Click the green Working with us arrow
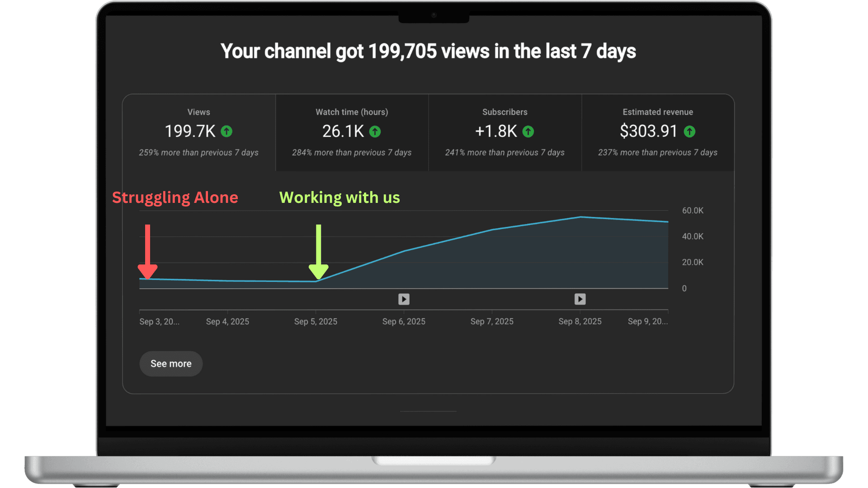The height and width of the screenshot is (488, 868). pos(319,251)
